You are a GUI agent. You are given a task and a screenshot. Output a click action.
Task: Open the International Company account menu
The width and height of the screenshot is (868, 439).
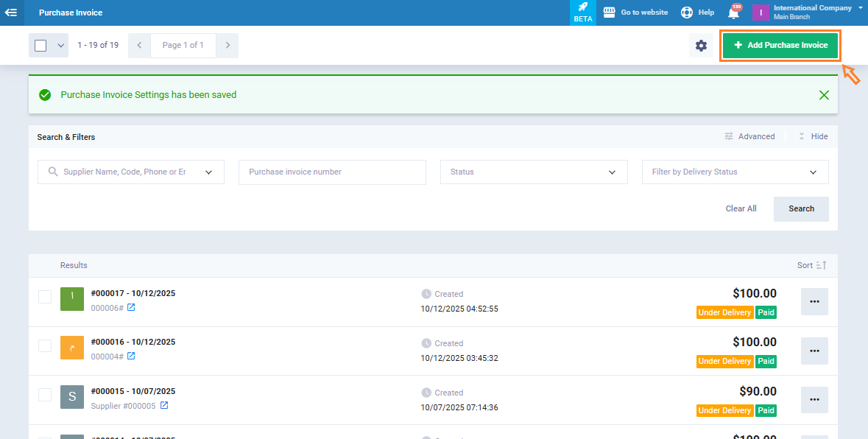click(x=808, y=13)
